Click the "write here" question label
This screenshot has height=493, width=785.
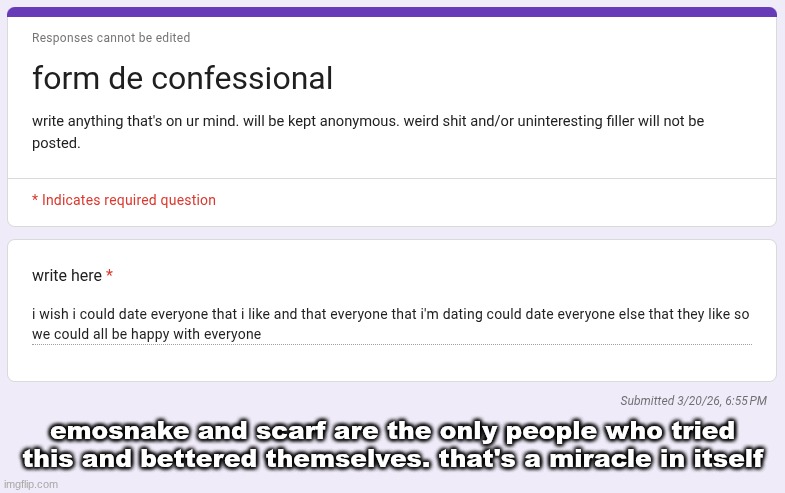(67, 275)
